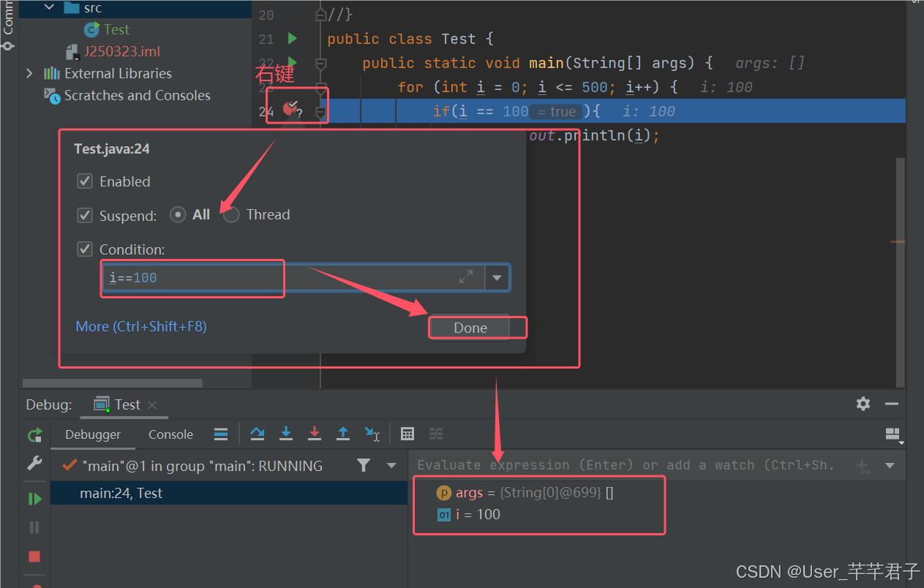Viewport: 924px width, 588px height.
Task: Open the condition history dropdown arrow
Action: click(497, 277)
